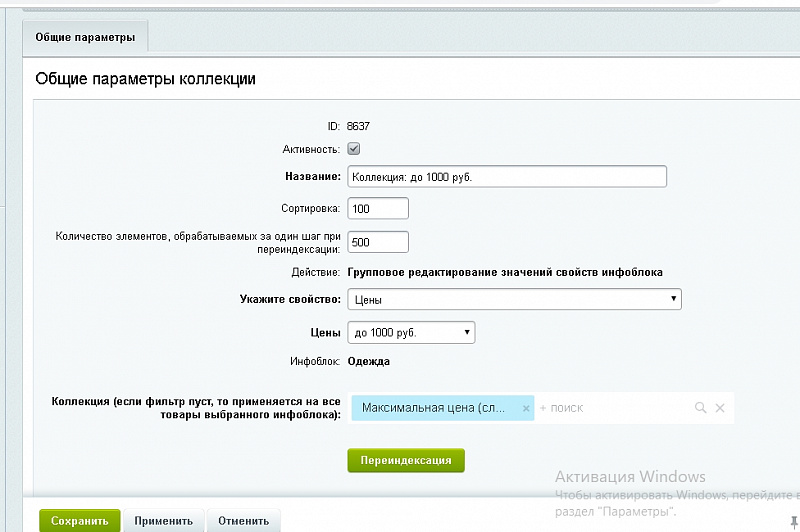Remove the Максимальная цена filter tag
800x532 pixels.
(526, 408)
